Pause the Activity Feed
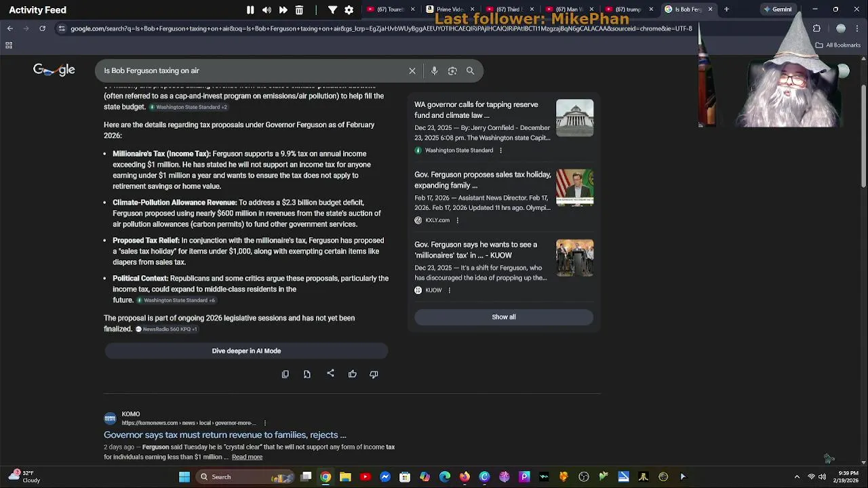The image size is (868, 488). [x=250, y=10]
